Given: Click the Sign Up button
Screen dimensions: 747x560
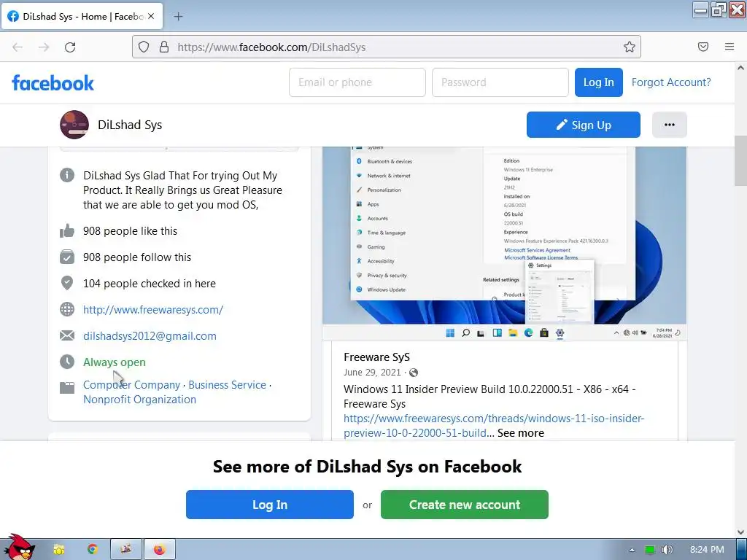Looking at the screenshot, I should pos(583,125).
